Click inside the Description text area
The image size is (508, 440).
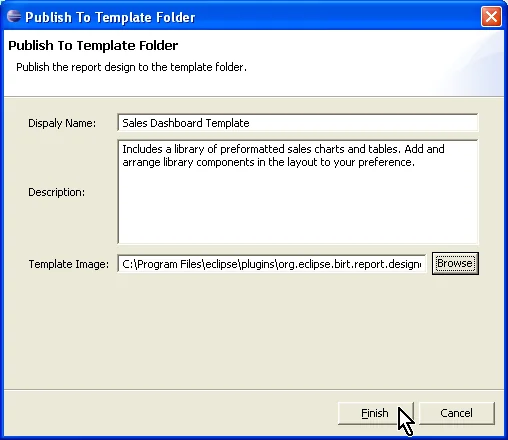[x=298, y=192]
